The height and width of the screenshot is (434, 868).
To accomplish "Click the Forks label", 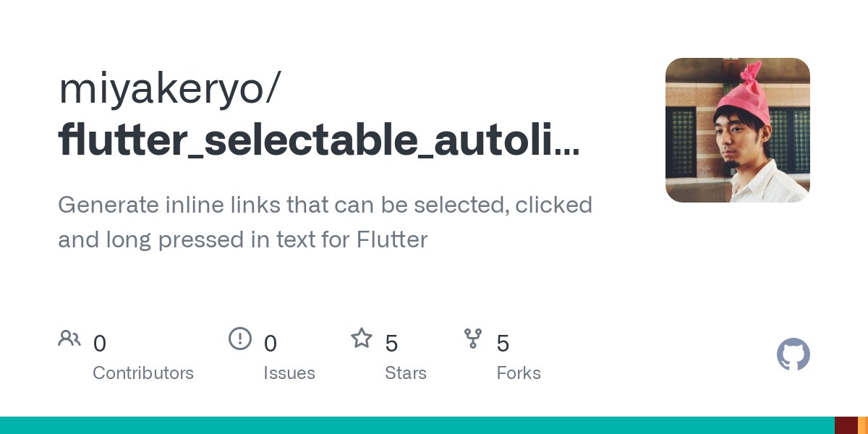I will point(519,373).
